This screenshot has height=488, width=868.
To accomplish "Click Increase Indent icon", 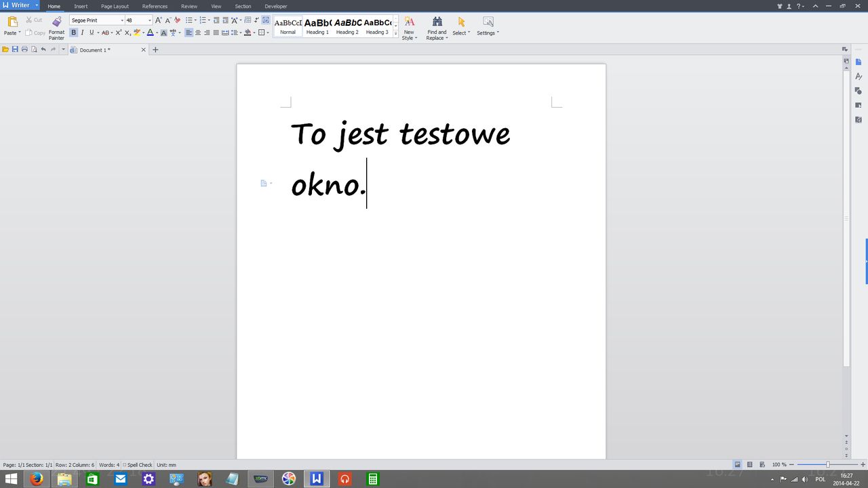I will [x=225, y=20].
